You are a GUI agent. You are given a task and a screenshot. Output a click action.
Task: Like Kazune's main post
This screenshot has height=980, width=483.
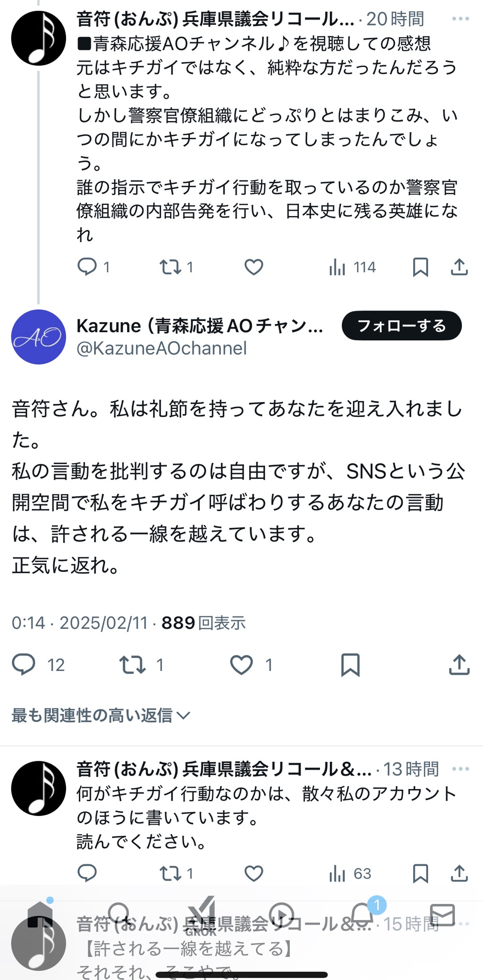pos(241,665)
